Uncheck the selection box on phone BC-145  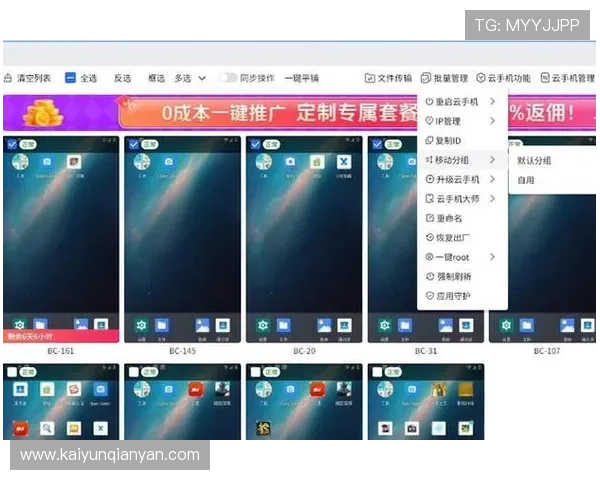pyautogui.click(x=134, y=144)
